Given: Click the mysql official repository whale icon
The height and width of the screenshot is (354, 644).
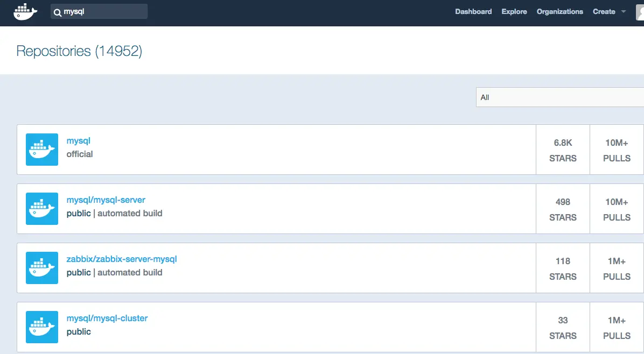Looking at the screenshot, I should pyautogui.click(x=42, y=150).
